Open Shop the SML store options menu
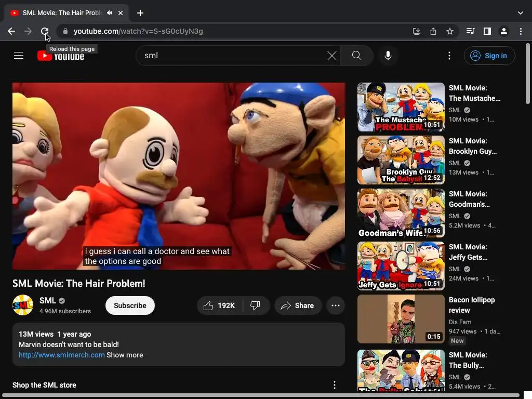The width and height of the screenshot is (532, 399). (x=334, y=385)
